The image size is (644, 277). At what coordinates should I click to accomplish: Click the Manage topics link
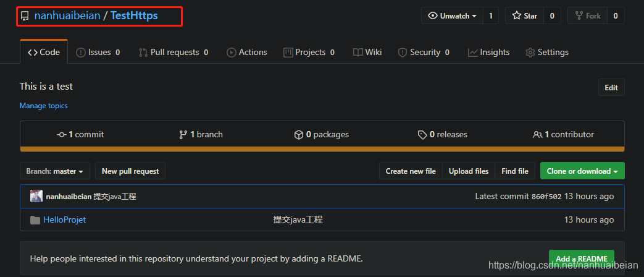tap(44, 106)
